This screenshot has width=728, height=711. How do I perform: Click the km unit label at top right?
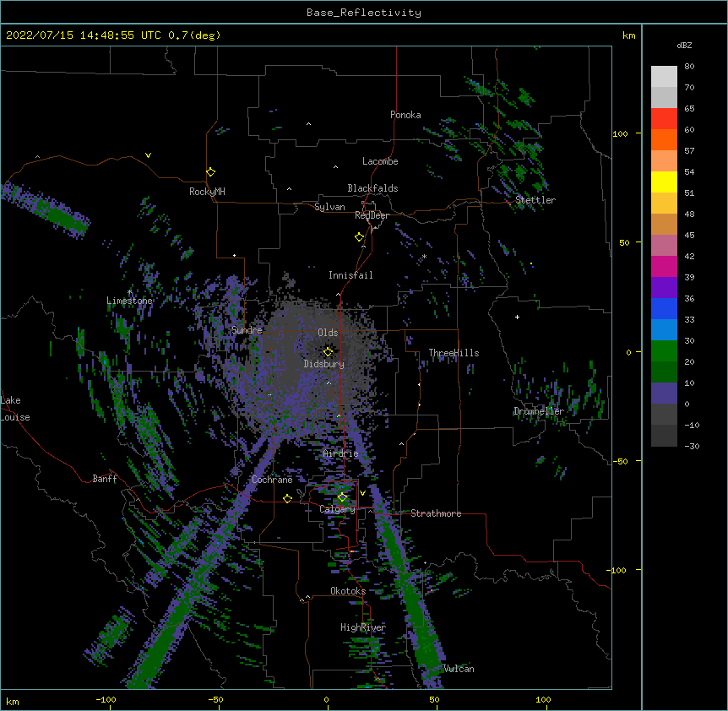[628, 35]
